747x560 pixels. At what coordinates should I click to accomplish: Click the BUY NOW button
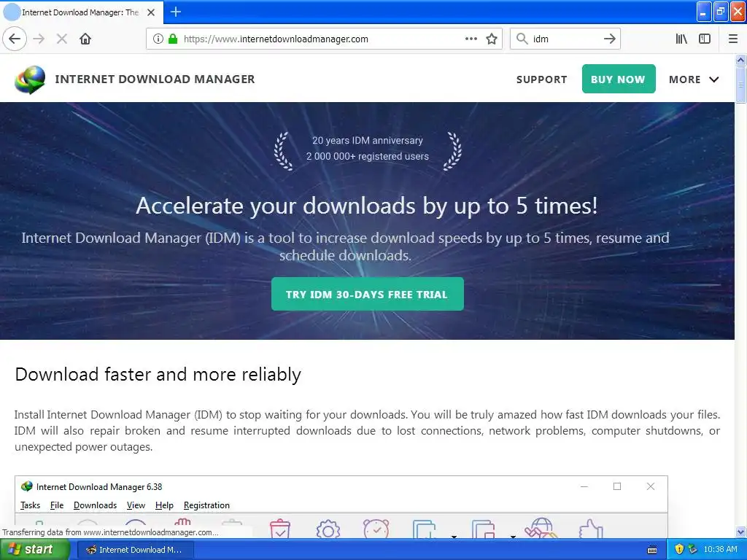point(619,79)
